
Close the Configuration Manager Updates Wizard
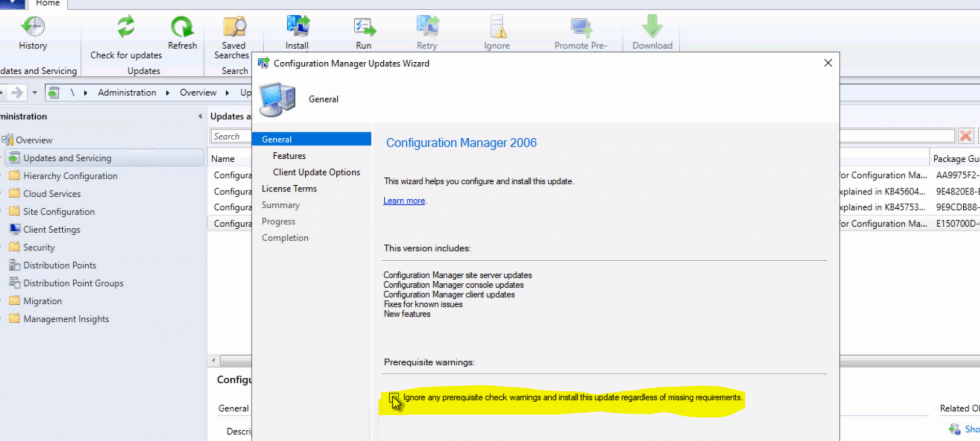828,63
